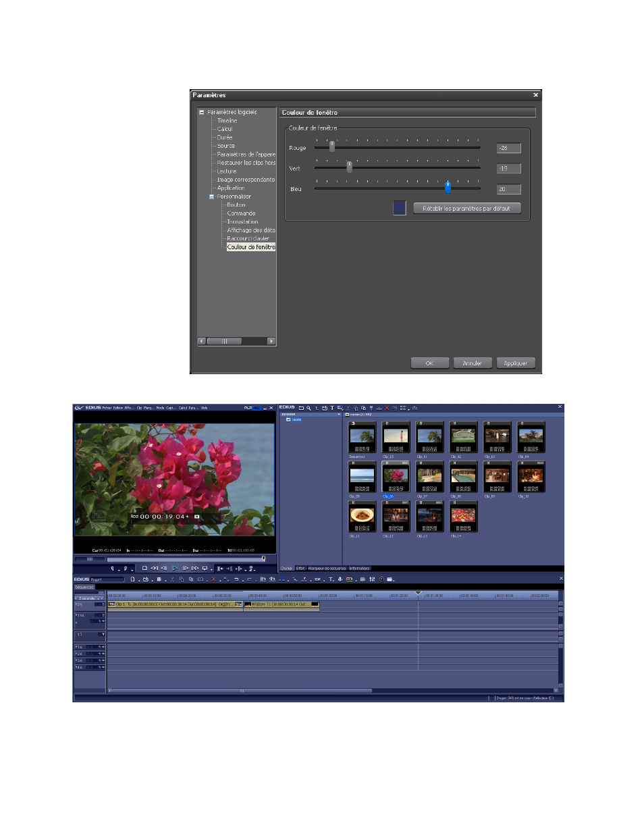Click the microphone voice-over icon in timeline toolbar
Viewport: 644px width, 834px height.
click(x=340, y=579)
